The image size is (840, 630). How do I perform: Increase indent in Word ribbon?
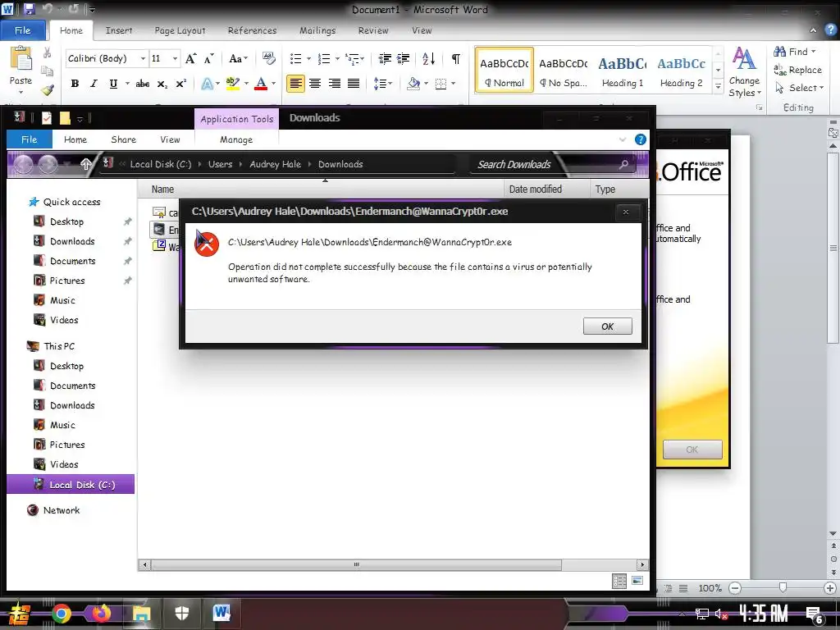[404, 58]
